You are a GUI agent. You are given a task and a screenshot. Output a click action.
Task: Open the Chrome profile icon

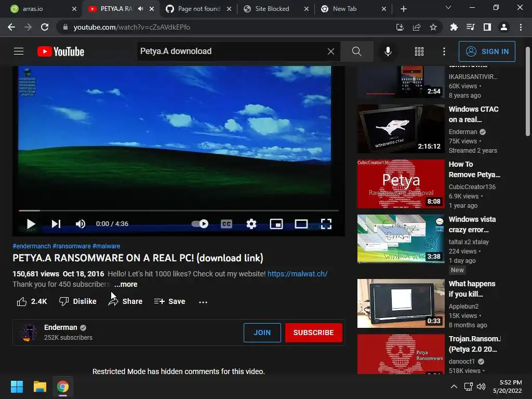pos(504,27)
